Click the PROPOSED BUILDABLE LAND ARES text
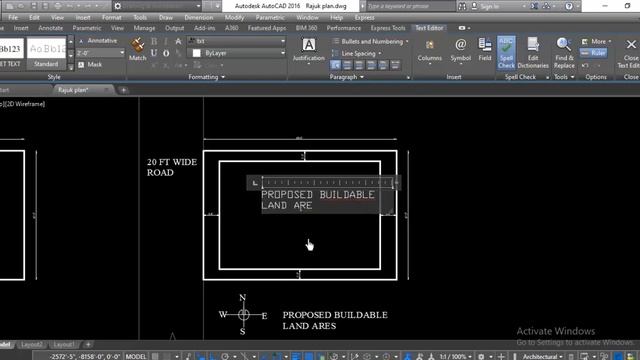Screen dimensions: 640x360 coord(335,320)
